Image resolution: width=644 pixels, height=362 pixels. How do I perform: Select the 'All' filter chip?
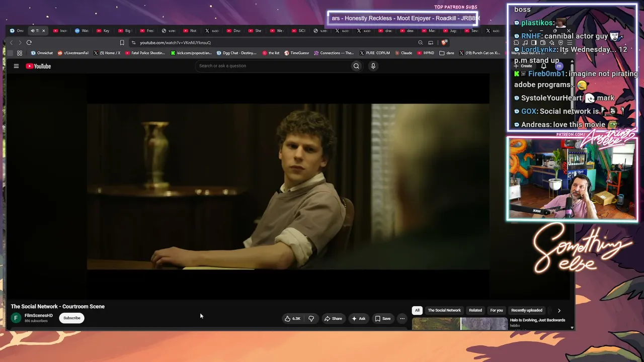click(417, 310)
